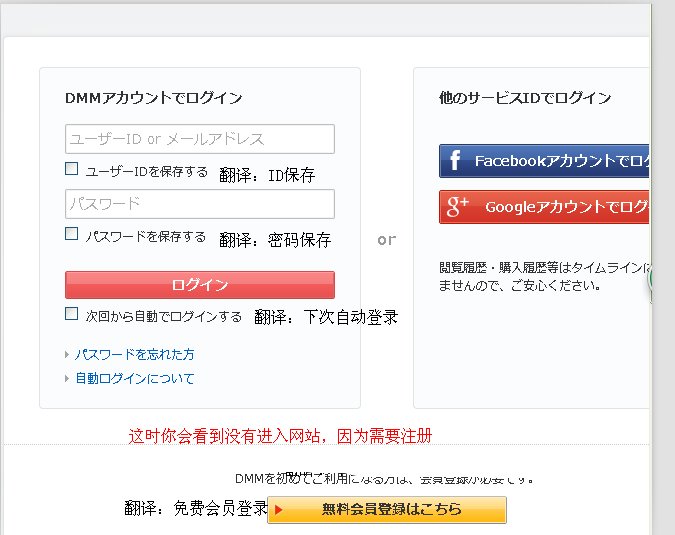Screen dimensions: 675x535
Task: Click into the パスワード input field
Action: point(199,204)
